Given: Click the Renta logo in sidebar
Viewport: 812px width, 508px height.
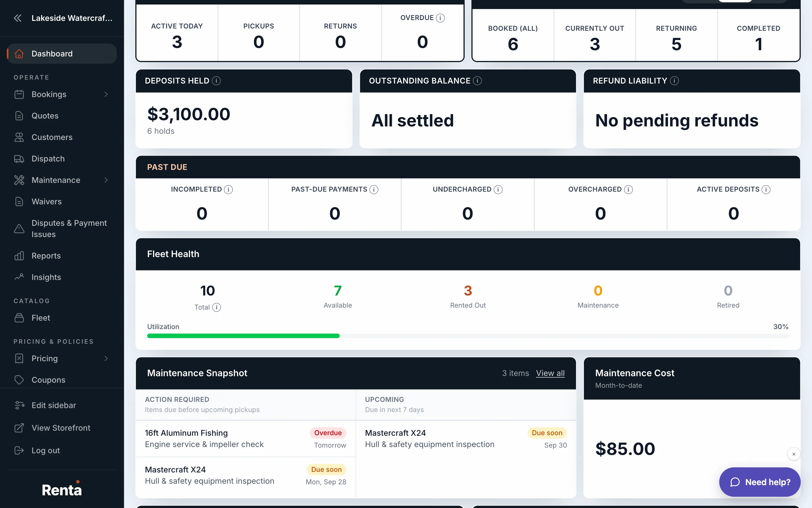Looking at the screenshot, I should (62, 489).
